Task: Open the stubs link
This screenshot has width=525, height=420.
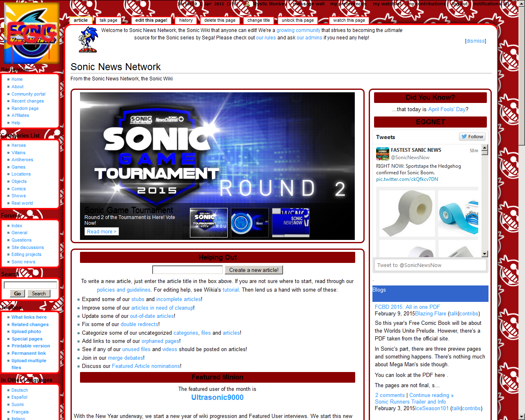Action: click(x=138, y=299)
